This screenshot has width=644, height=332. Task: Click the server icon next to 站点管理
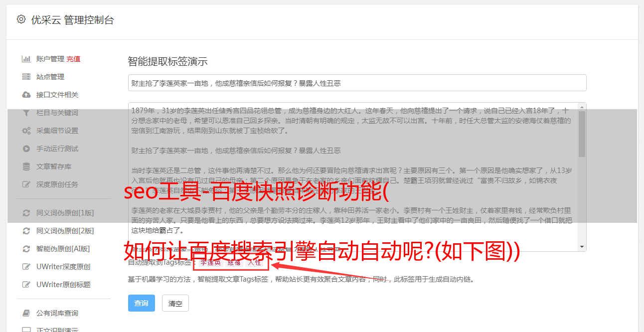click(26, 77)
